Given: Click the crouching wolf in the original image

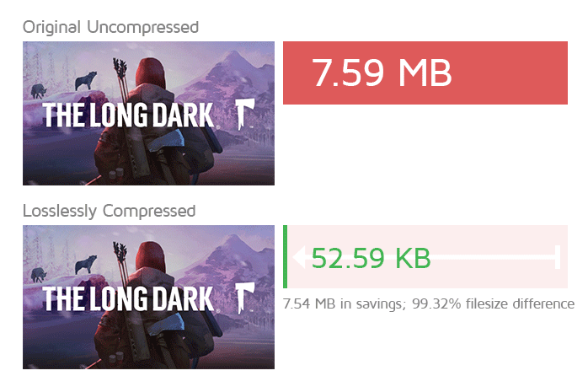Looking at the screenshot, I should (x=39, y=91).
